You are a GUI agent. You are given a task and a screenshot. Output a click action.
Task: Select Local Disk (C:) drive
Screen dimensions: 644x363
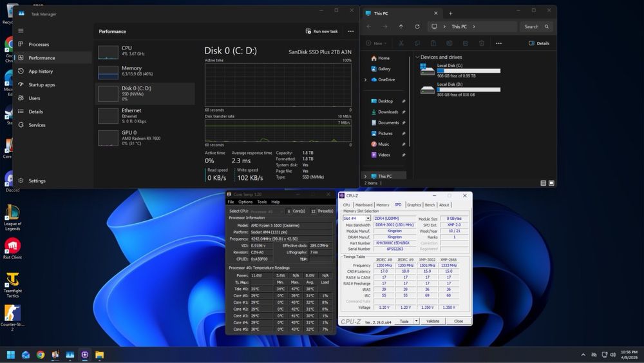(460, 71)
